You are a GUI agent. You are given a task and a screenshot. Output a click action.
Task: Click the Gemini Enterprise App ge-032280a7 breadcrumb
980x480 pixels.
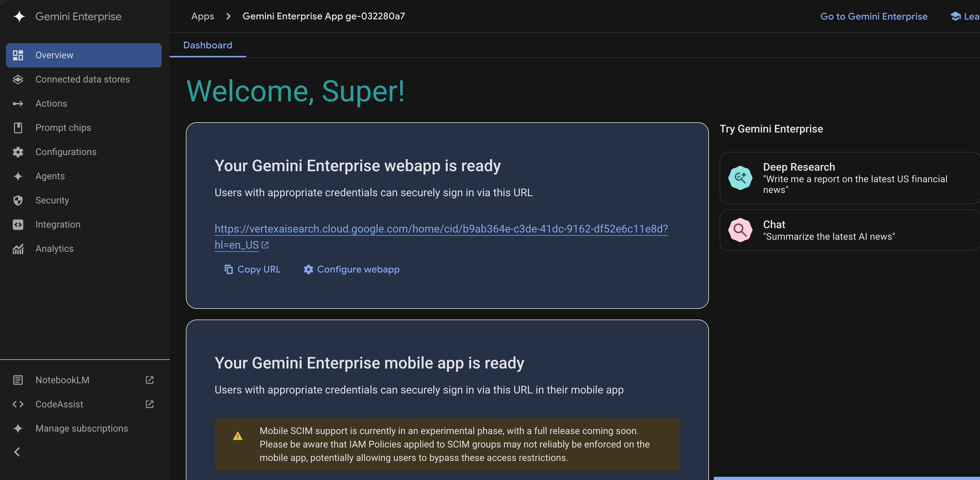click(324, 16)
